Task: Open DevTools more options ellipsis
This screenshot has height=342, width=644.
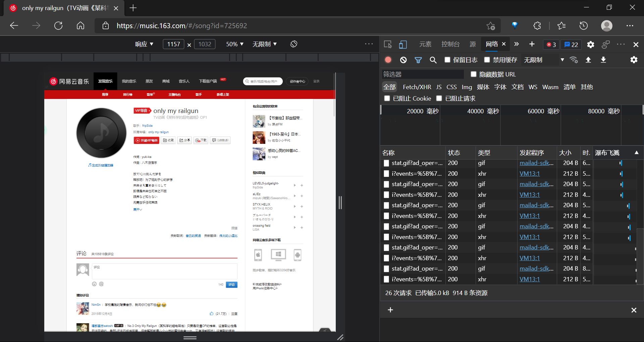Action: click(621, 44)
